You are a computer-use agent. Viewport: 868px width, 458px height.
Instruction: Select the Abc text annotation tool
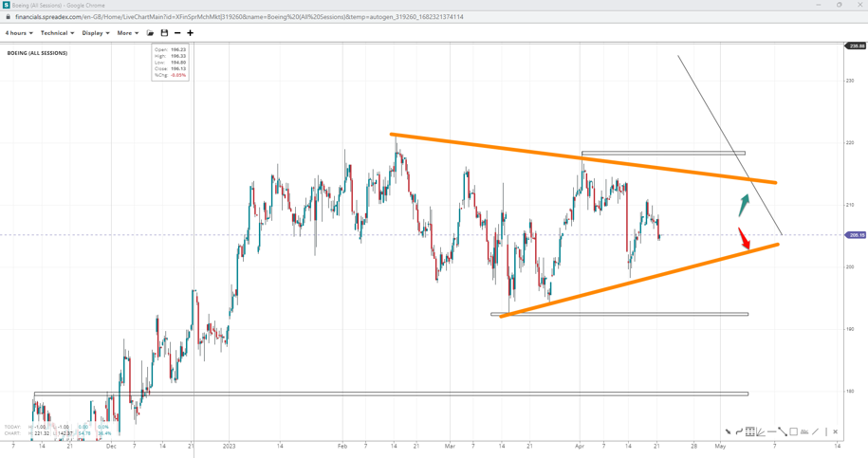[x=804, y=432]
